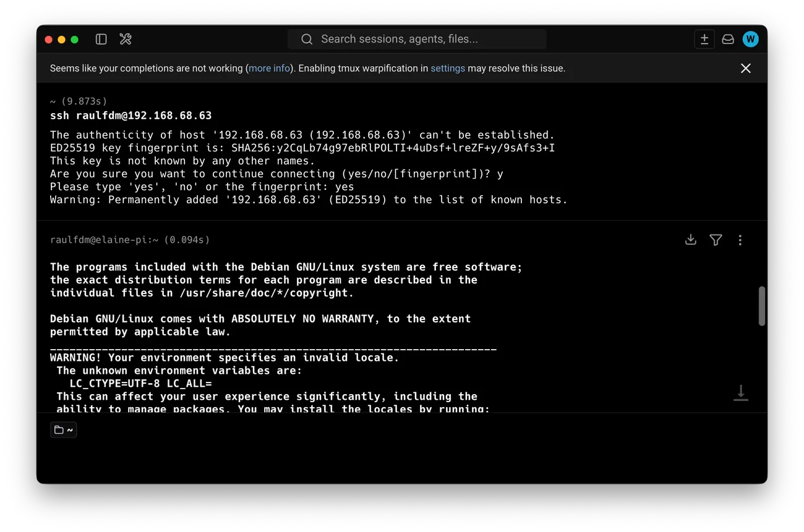Viewport: 804px width, 532px height.
Task: Click the 'ABSOLUTELY NO WARRANTY' line
Action: (260, 319)
